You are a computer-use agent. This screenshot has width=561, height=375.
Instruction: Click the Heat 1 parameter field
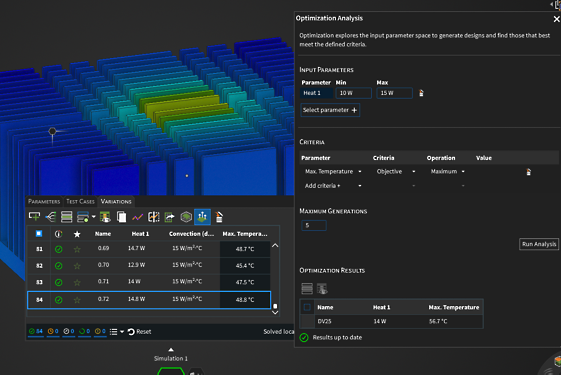317,93
